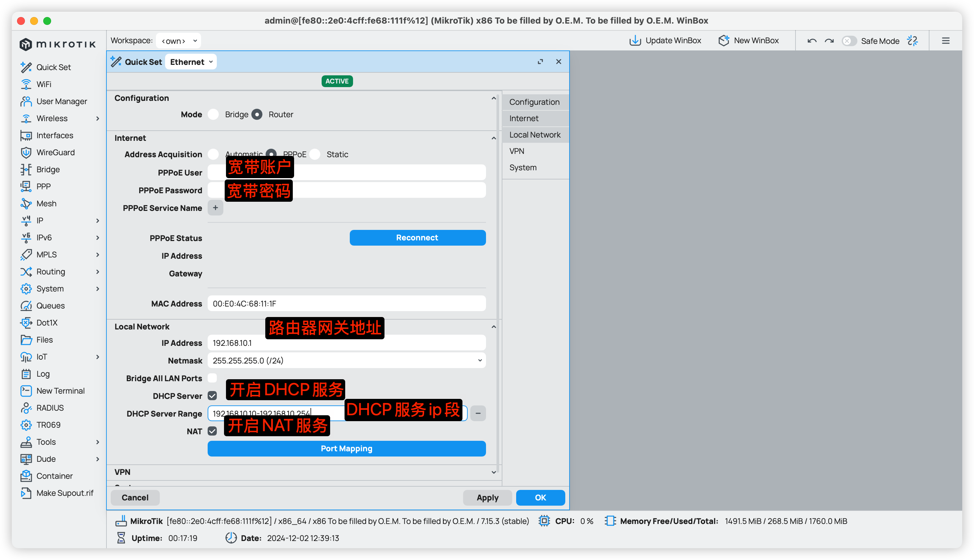
Task: Click the redo arrow in toolbar
Action: tap(829, 41)
